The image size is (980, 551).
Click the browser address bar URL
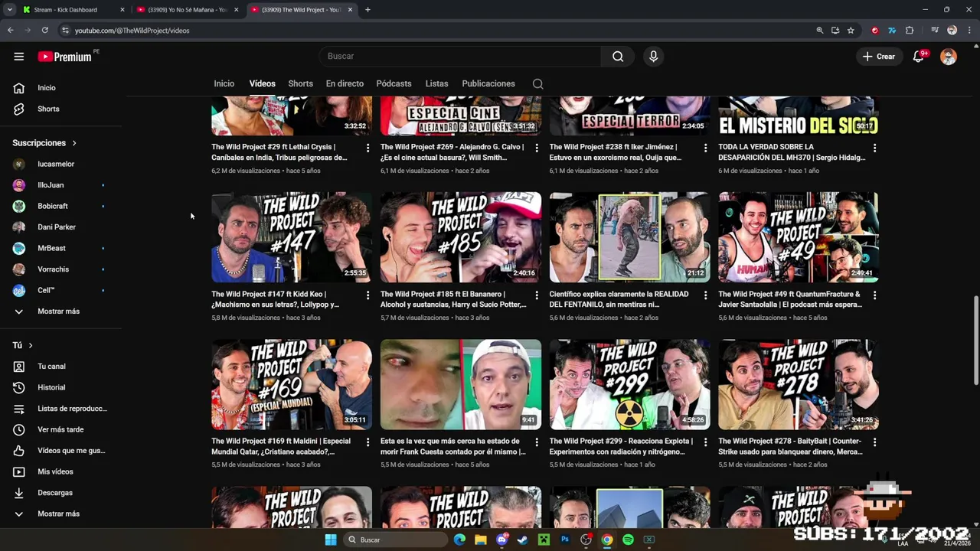click(132, 31)
